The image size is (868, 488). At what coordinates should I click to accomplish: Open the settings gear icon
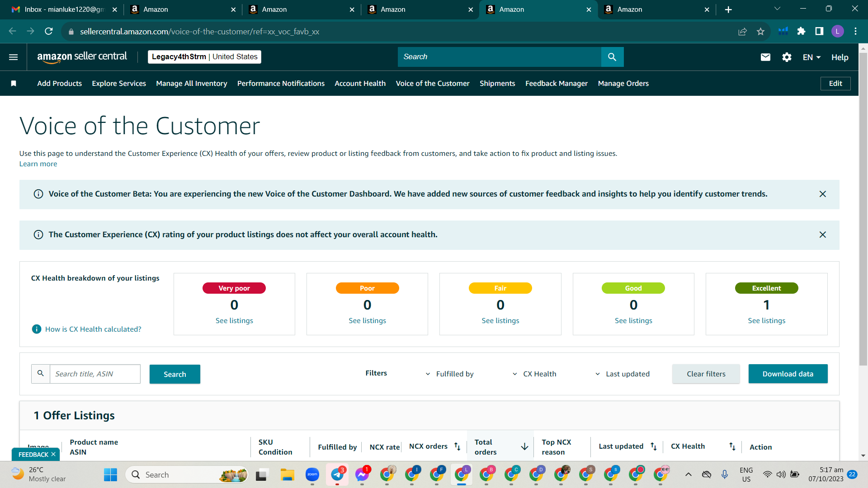coord(787,57)
